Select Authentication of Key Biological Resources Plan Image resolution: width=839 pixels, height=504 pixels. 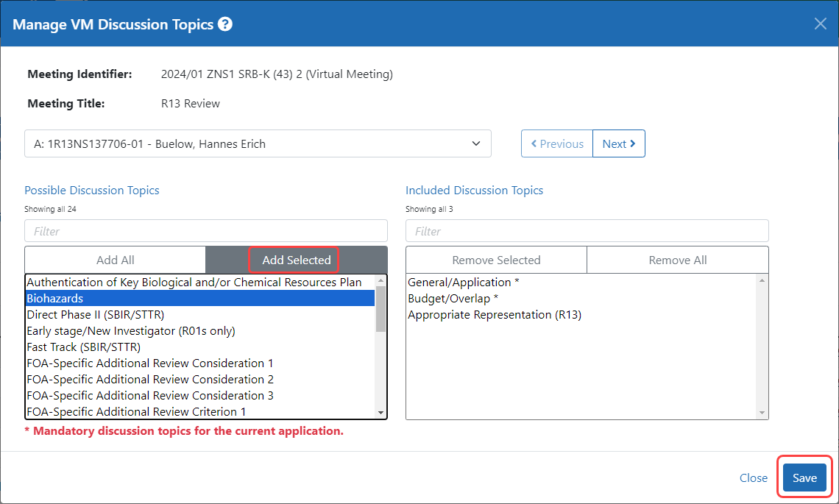click(x=200, y=282)
